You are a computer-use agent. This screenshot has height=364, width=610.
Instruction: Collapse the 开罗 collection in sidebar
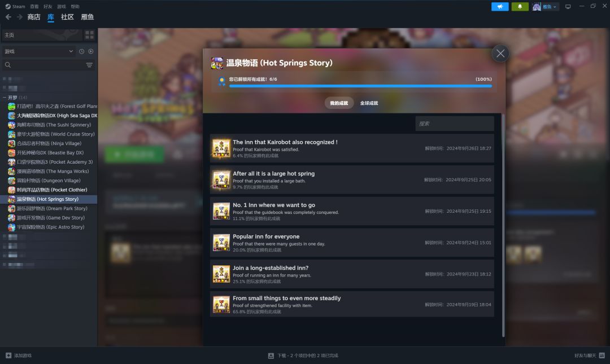point(5,97)
